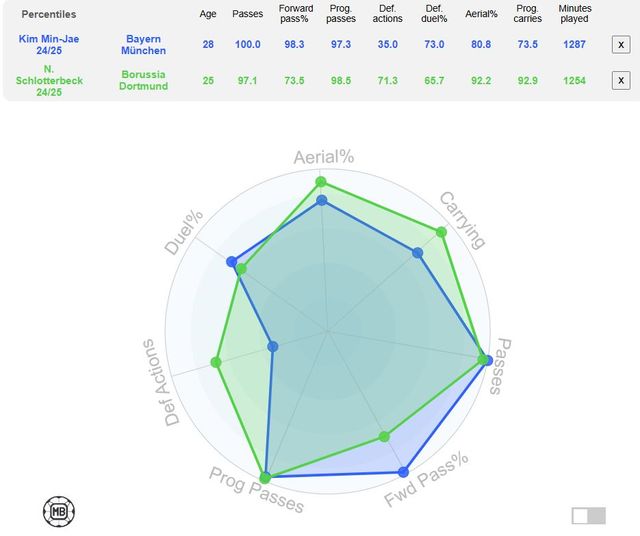
Task: Click the Def. actions column header
Action: point(388,14)
